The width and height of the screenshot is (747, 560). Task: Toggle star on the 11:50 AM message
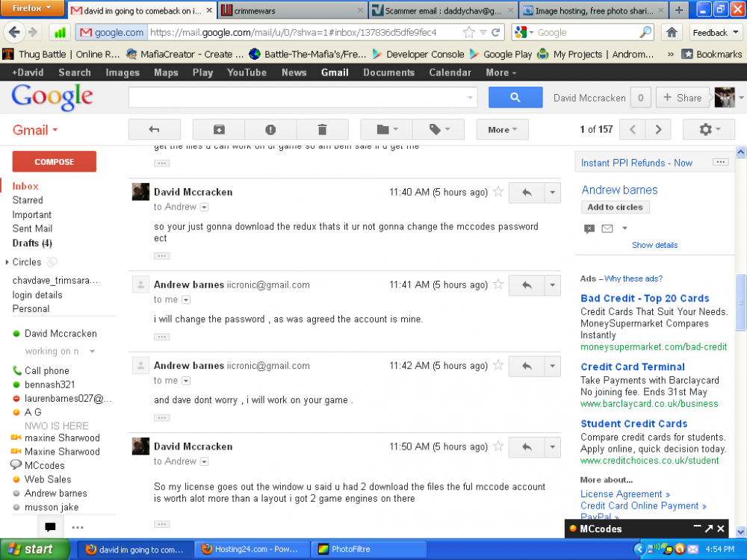(498, 447)
